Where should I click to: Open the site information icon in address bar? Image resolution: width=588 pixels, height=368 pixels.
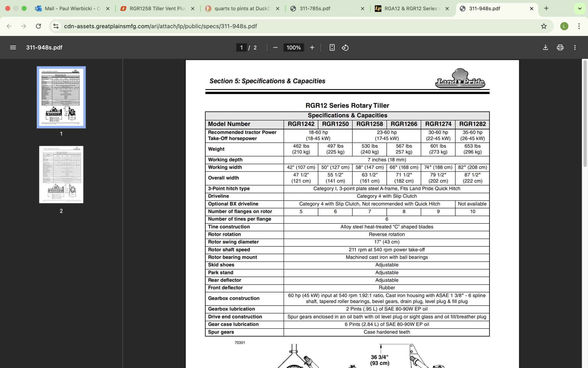[x=56, y=26]
